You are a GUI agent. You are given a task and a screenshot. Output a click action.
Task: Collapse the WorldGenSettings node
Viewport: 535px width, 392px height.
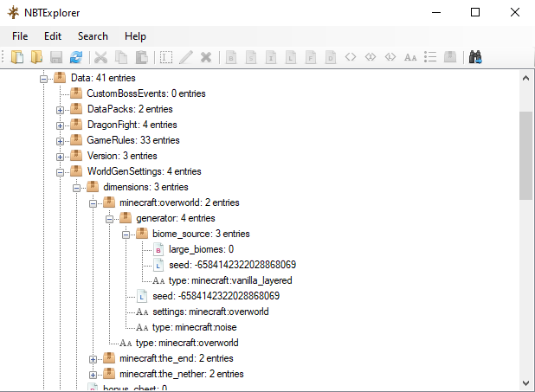(60, 172)
